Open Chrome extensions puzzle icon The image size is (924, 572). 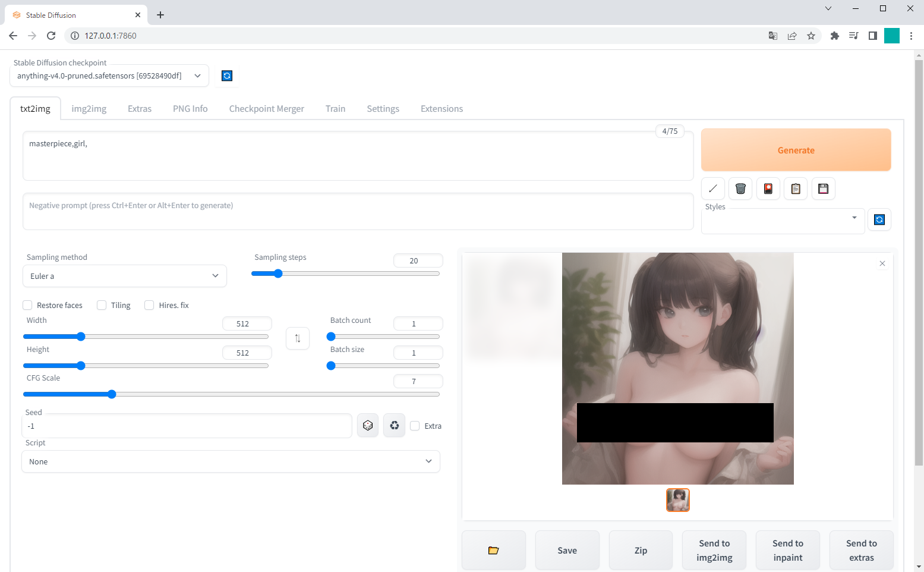coord(835,36)
